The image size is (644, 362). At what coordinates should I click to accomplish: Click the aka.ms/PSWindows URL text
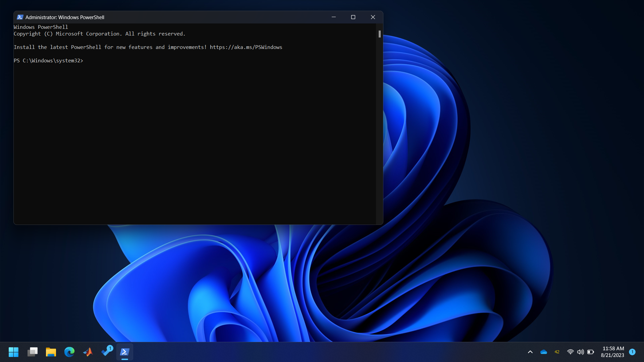point(246,47)
